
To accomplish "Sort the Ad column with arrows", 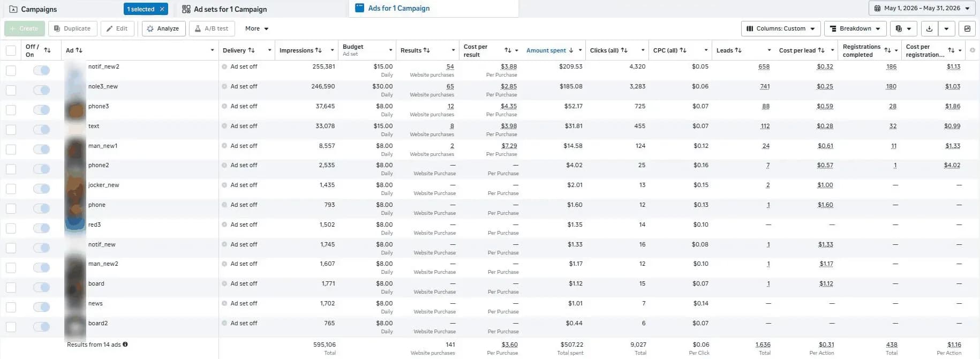I will (79, 50).
